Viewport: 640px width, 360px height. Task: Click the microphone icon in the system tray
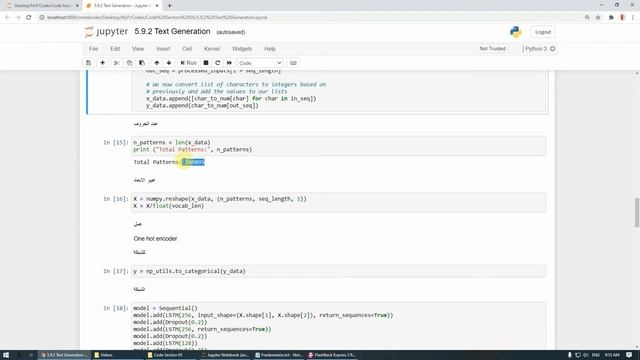pyautogui.click(x=570, y=355)
